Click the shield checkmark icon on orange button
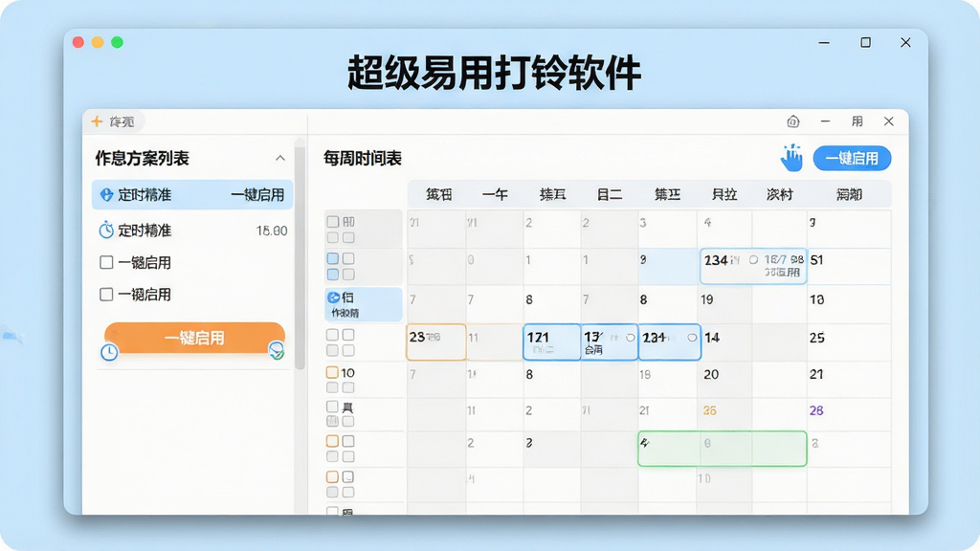 click(277, 350)
